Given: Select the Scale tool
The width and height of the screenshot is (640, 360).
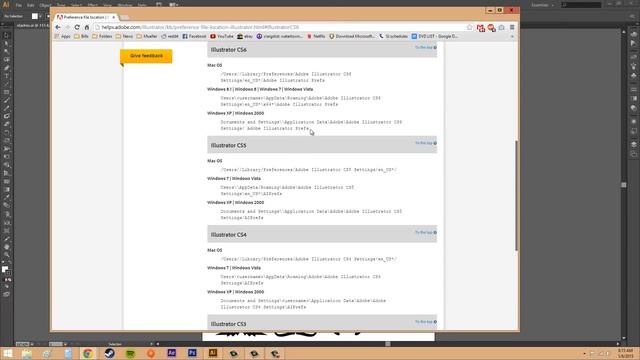Looking at the screenshot, I should (7, 141).
